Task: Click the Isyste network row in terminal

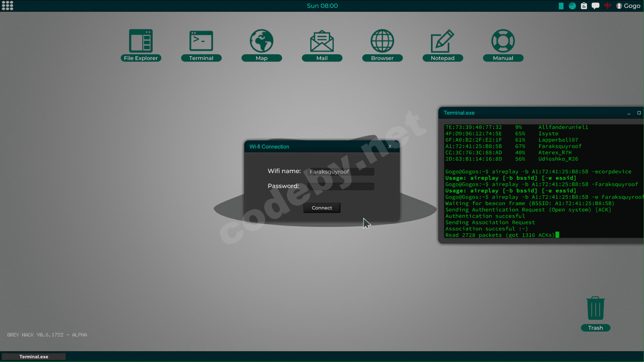Action: point(502,134)
